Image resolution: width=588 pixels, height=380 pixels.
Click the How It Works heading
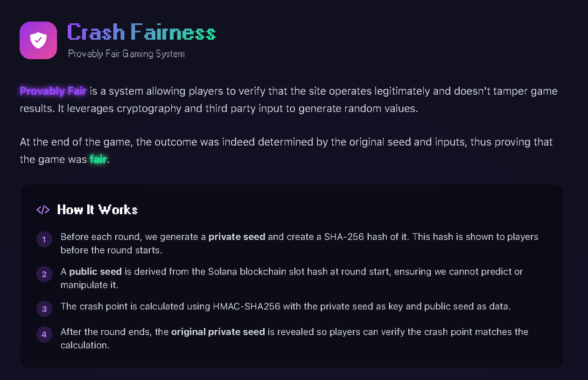point(97,210)
